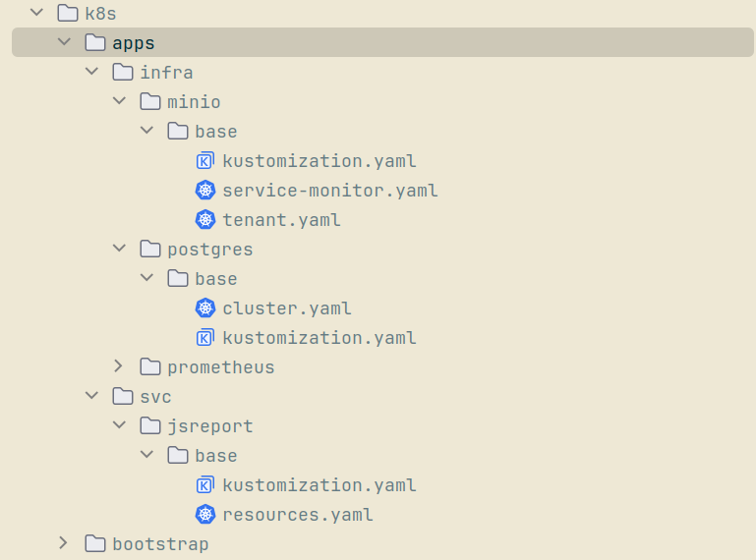The width and height of the screenshot is (756, 560).
Task: Select the postgres folder label
Action: pyautogui.click(x=209, y=250)
